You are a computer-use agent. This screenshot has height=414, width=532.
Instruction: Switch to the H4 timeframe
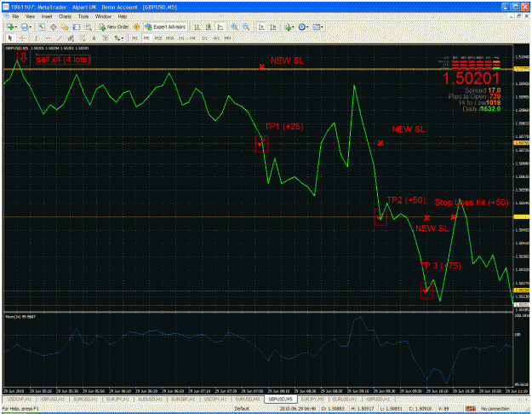click(x=192, y=38)
